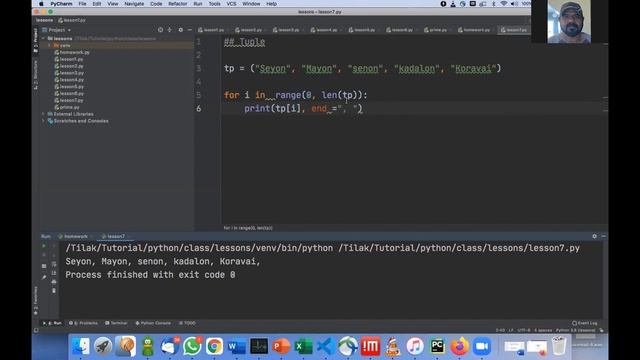Click lessons breadcrumb in navigation bar

[44, 20]
